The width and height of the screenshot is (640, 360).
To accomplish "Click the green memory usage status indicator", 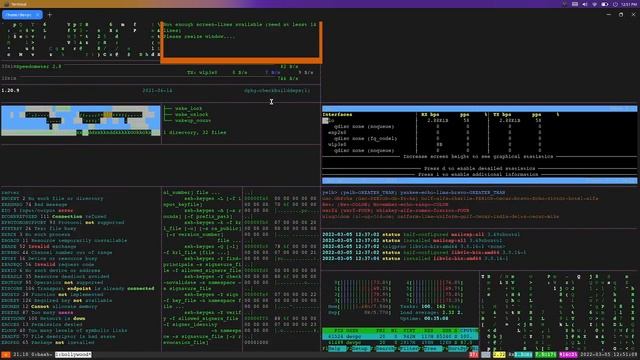I will click(546, 355).
